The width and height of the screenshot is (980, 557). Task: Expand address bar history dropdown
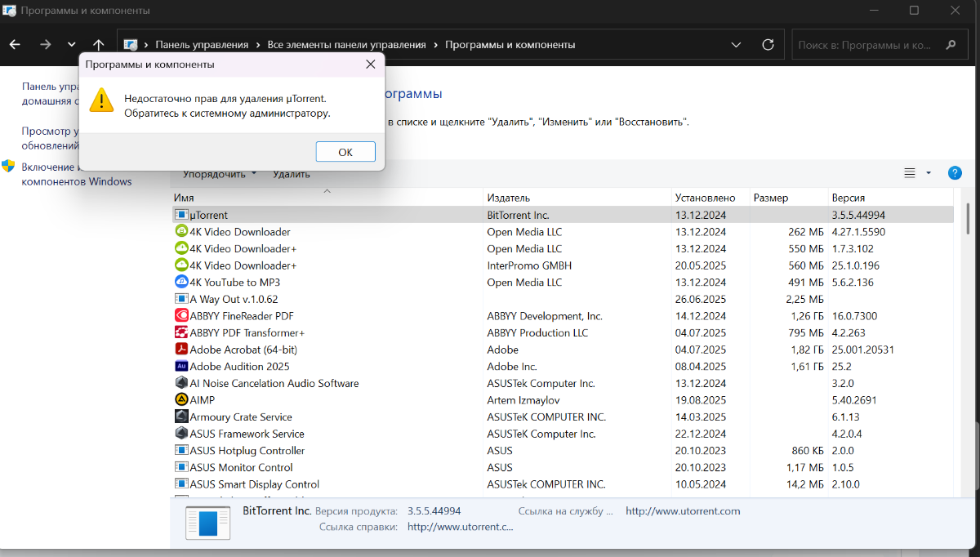(x=736, y=45)
